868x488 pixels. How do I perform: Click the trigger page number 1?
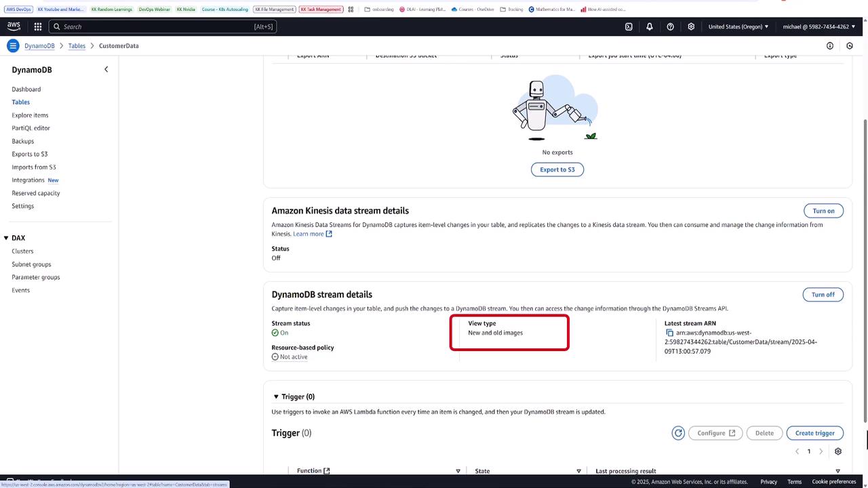click(x=809, y=451)
